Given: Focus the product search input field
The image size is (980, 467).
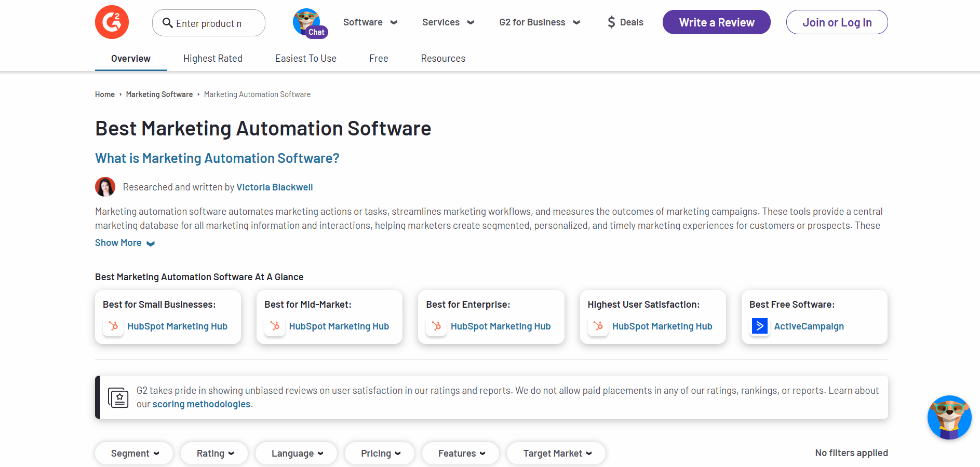Looking at the screenshot, I should pos(209,23).
